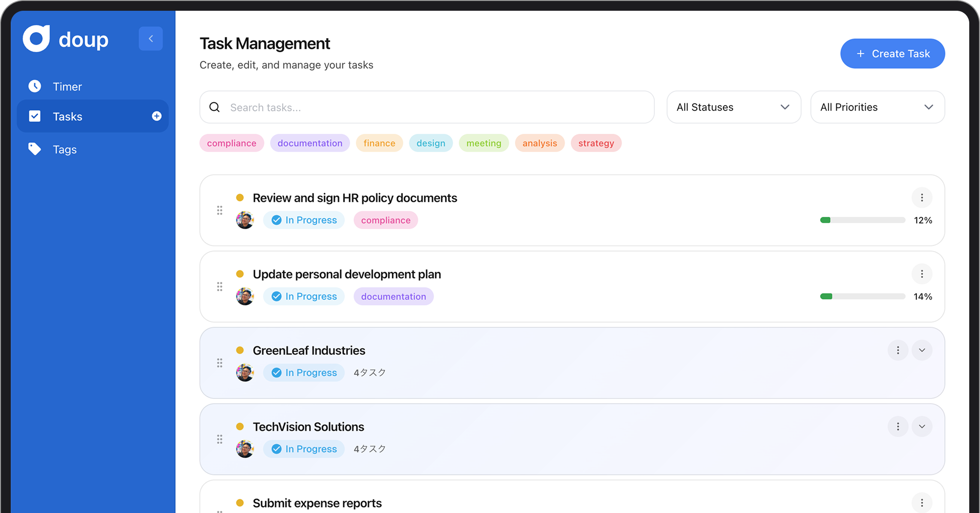Click the 12% progress bar

[862, 220]
